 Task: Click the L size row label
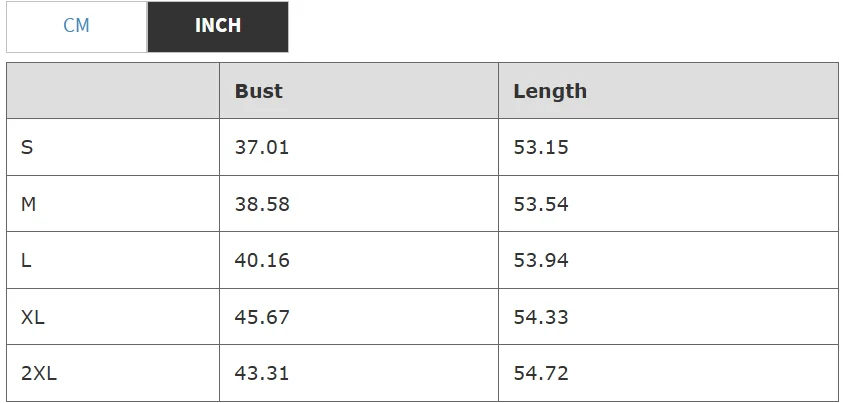(26, 260)
